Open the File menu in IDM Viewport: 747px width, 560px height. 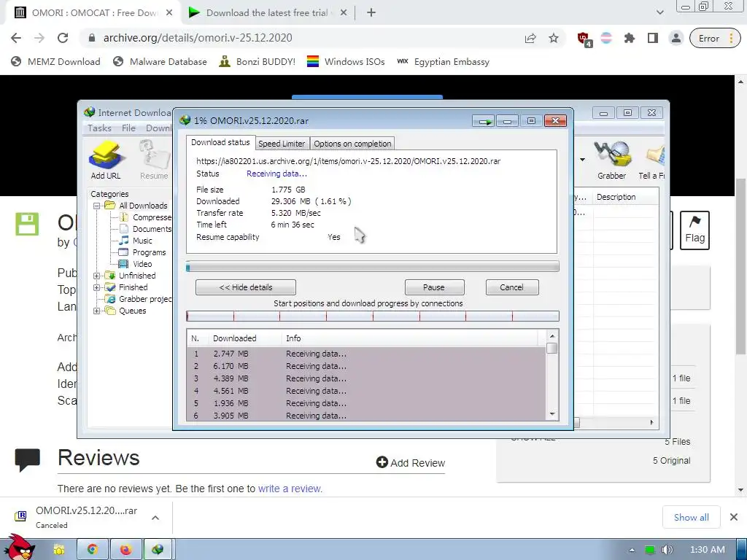pyautogui.click(x=128, y=128)
